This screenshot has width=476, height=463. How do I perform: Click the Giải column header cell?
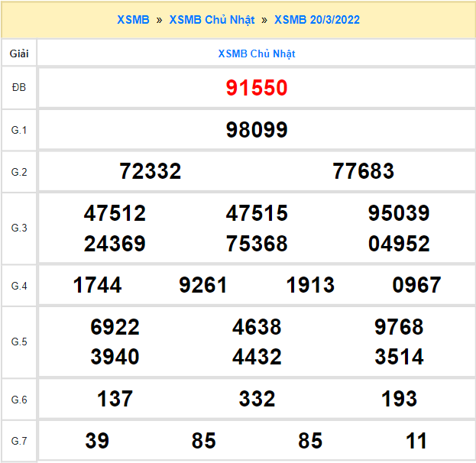point(19,53)
